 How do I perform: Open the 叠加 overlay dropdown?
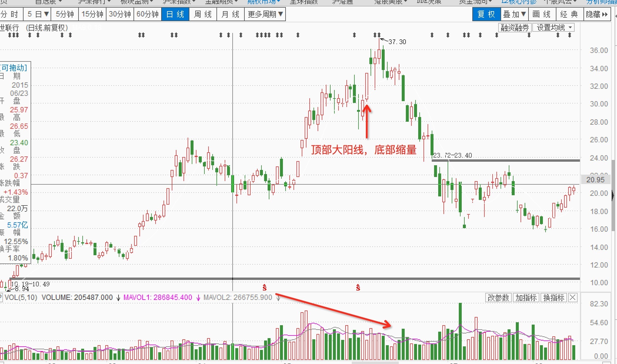pyautogui.click(x=514, y=14)
